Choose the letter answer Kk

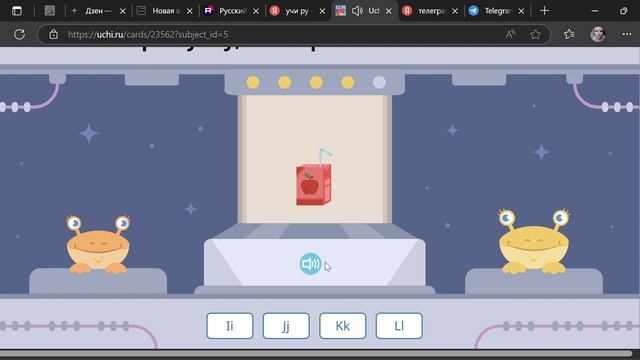(x=342, y=326)
